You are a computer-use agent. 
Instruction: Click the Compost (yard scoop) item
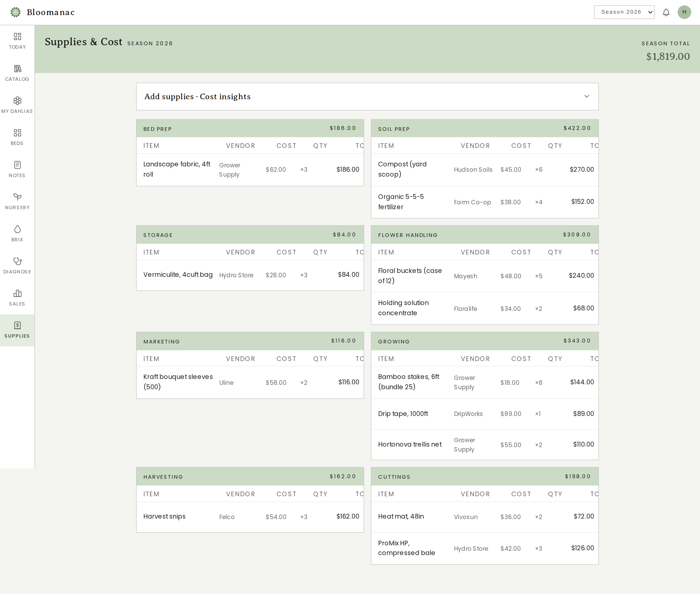point(402,169)
